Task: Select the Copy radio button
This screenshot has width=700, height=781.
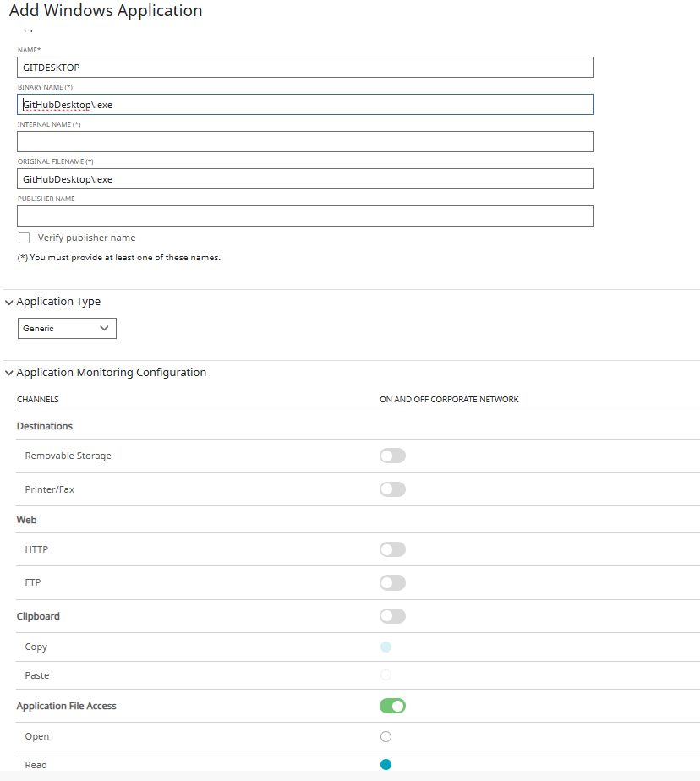Action: pyautogui.click(x=386, y=647)
